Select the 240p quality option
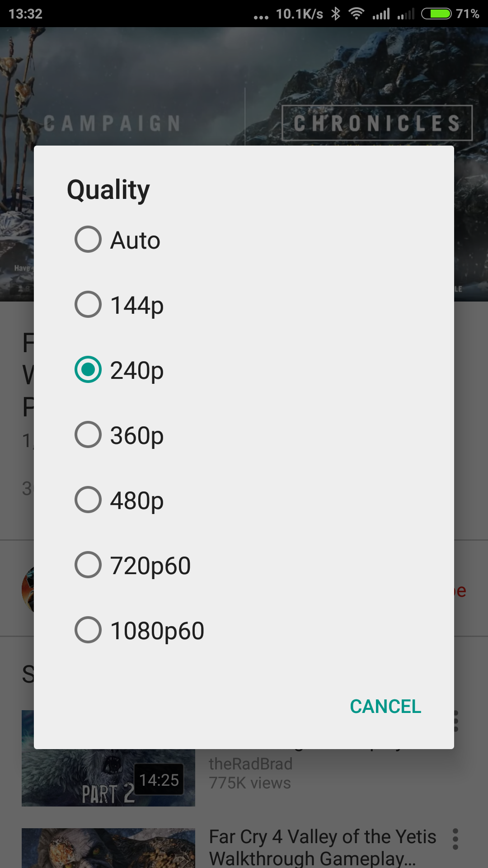 88,370
